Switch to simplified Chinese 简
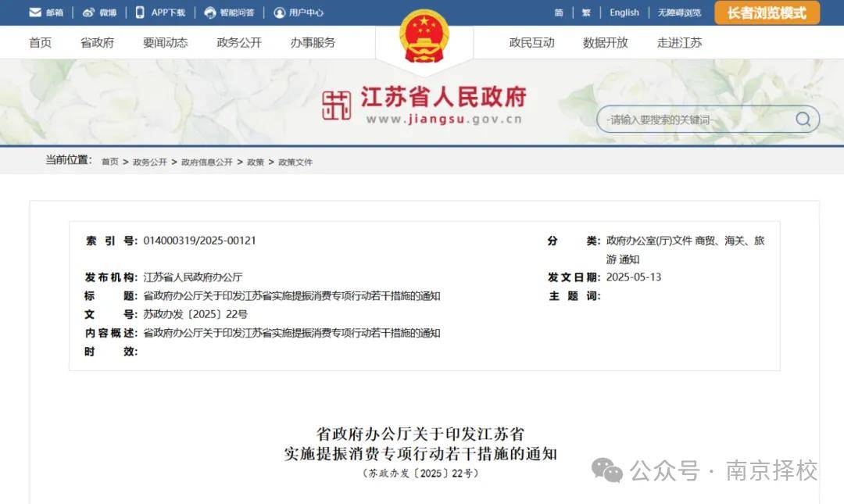 (x=559, y=13)
